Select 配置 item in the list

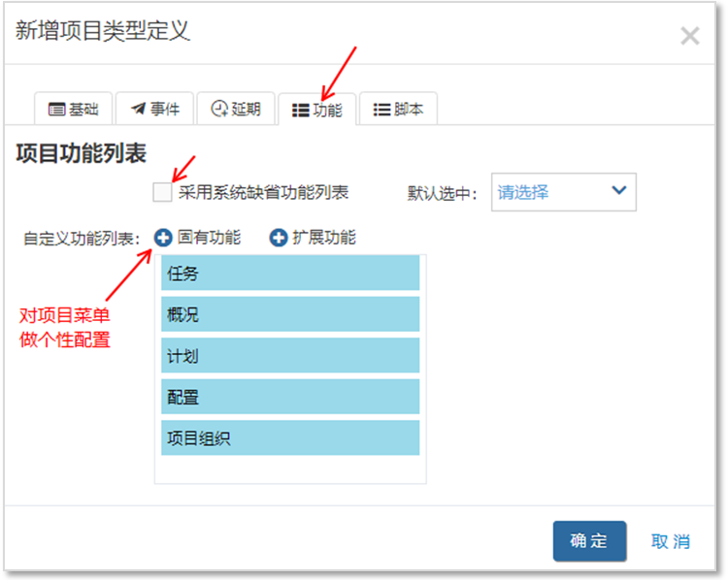(290, 397)
